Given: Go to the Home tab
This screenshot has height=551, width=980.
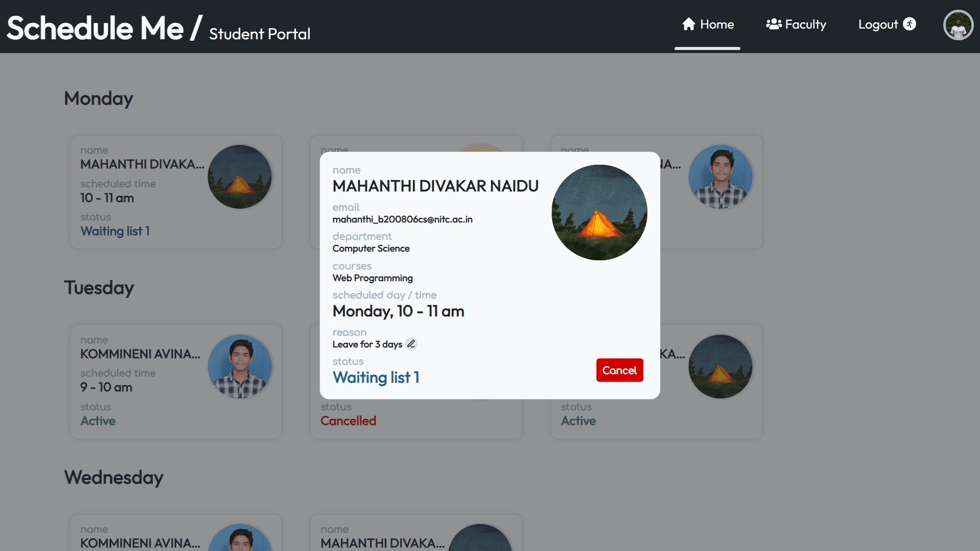Looking at the screenshot, I should pos(708,24).
